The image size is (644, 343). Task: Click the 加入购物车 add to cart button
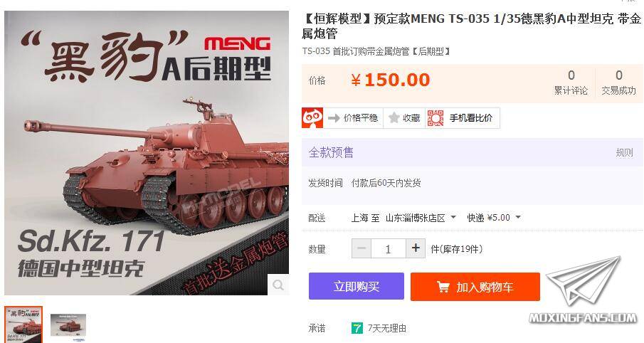point(475,287)
